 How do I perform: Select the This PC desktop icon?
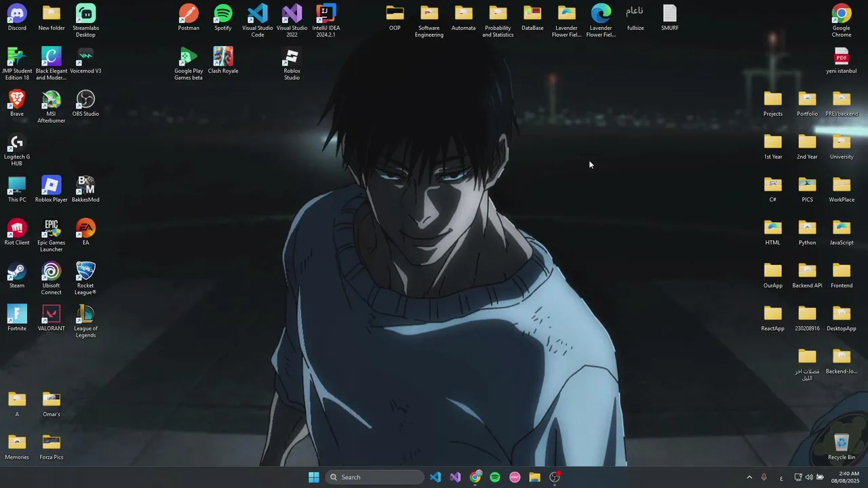(17, 189)
